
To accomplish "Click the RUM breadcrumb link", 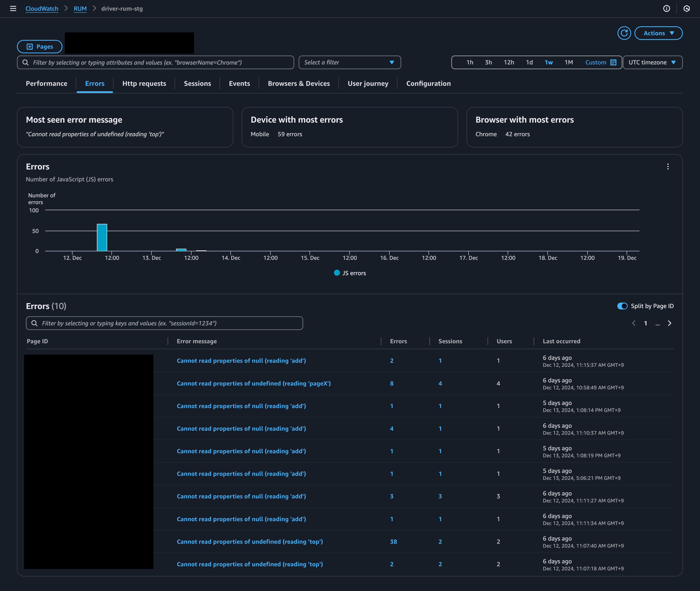I will click(x=80, y=9).
